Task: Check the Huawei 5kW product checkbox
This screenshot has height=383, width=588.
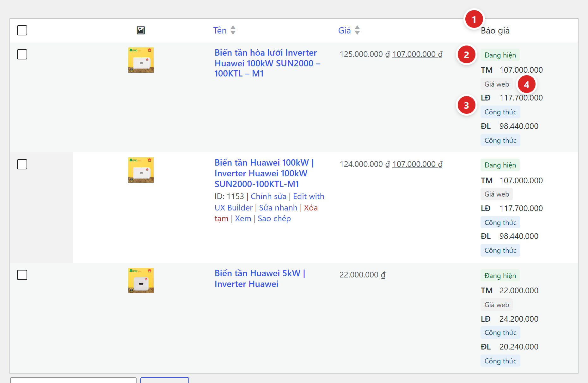Action: click(x=22, y=275)
